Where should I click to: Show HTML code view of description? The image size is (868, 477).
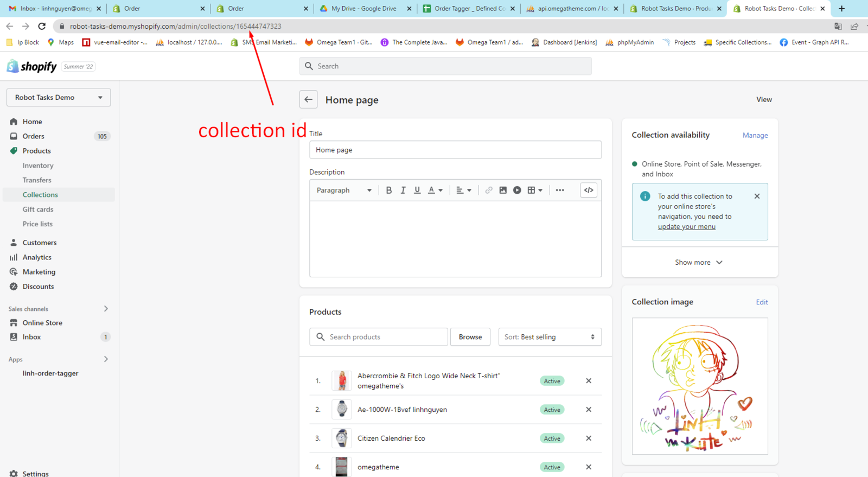(x=588, y=190)
